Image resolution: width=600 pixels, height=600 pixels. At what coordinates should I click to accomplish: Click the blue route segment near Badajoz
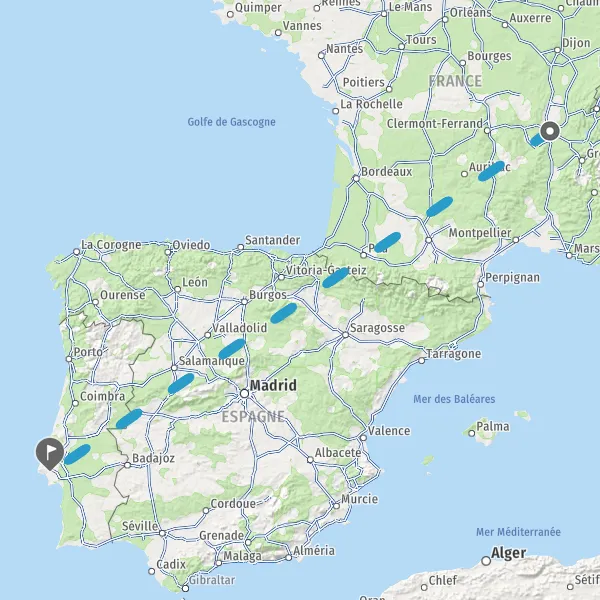point(129,419)
